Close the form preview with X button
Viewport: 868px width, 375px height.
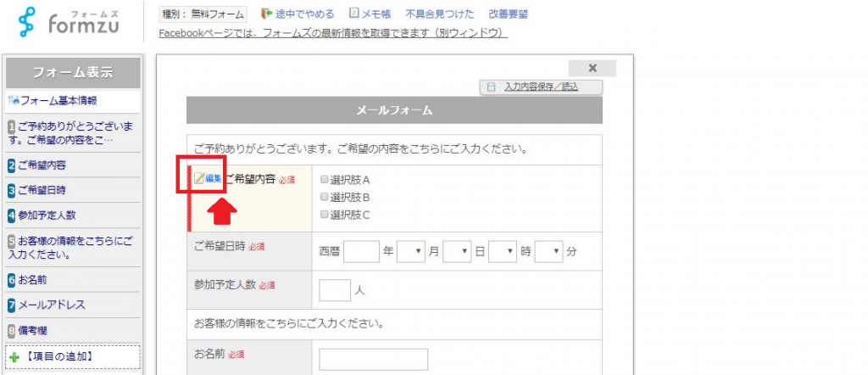592,68
